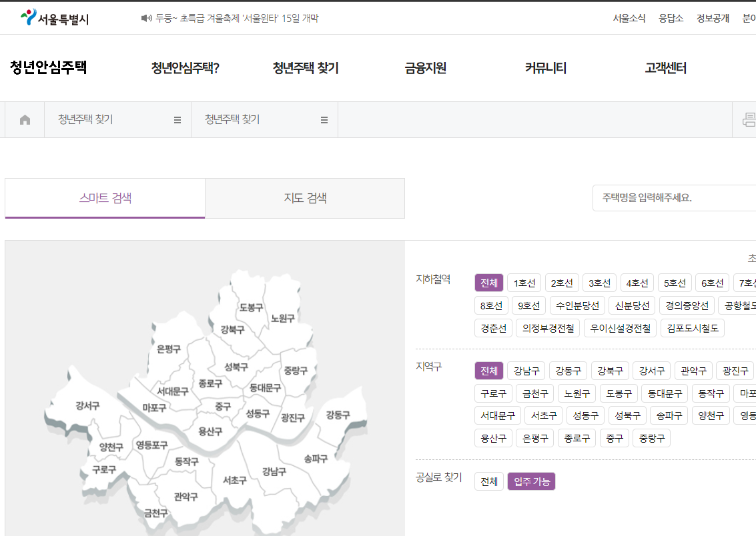
Task: Open the 커뮤니티 menu
Action: (545, 68)
